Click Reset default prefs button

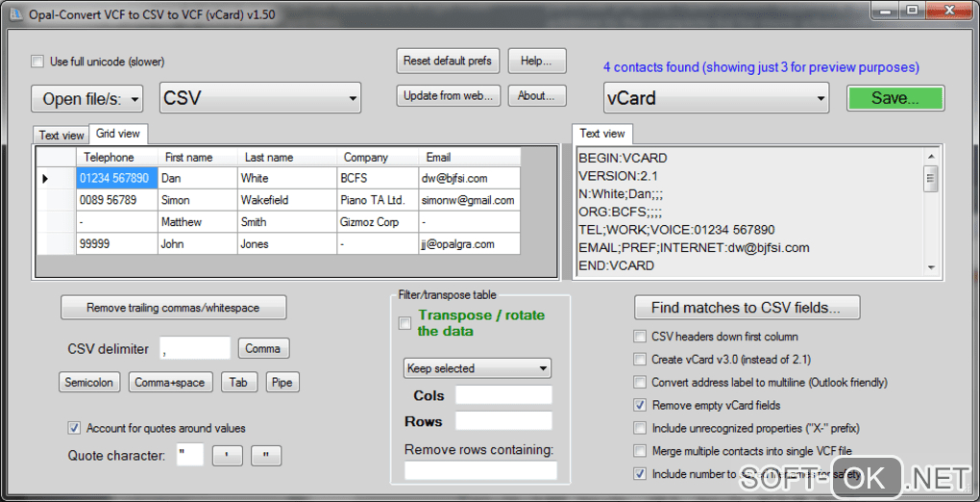(448, 61)
